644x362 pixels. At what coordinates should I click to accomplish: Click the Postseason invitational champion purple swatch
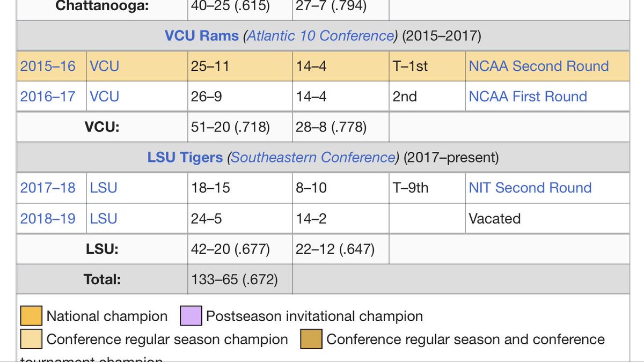191,316
